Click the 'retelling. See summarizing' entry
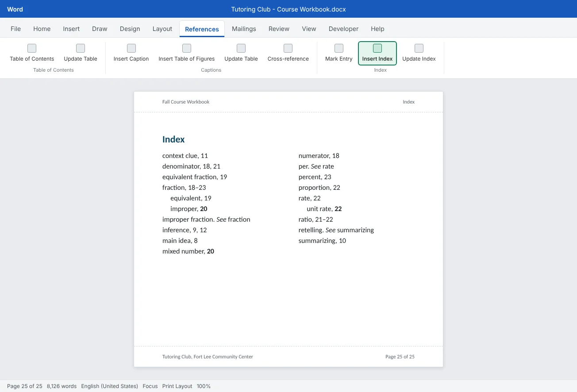 [336, 230]
